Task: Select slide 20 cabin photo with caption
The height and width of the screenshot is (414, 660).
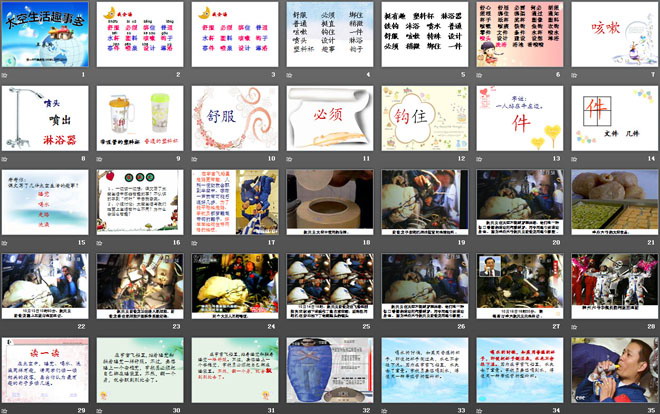Action: coord(520,202)
